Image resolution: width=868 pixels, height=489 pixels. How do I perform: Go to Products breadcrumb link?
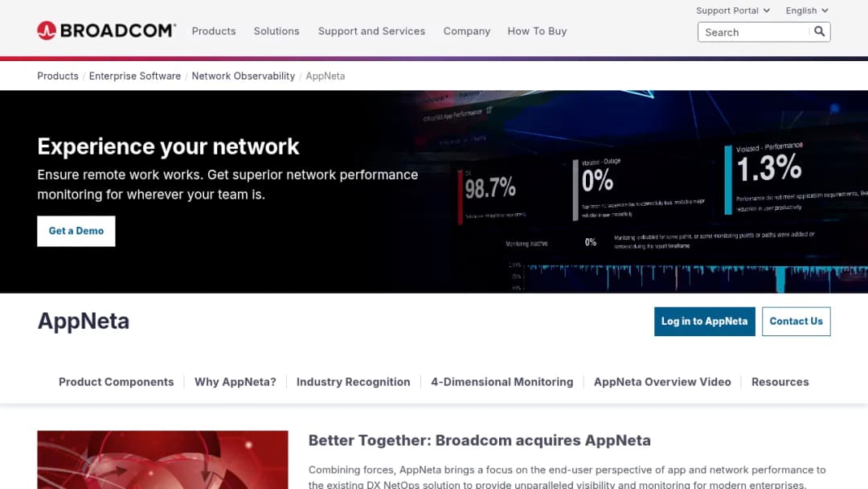pyautogui.click(x=58, y=76)
